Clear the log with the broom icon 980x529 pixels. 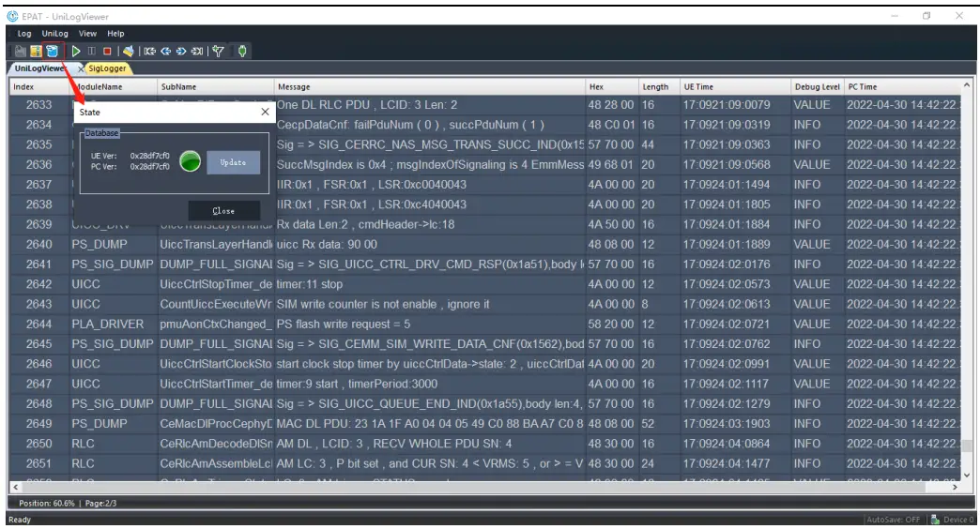128,52
